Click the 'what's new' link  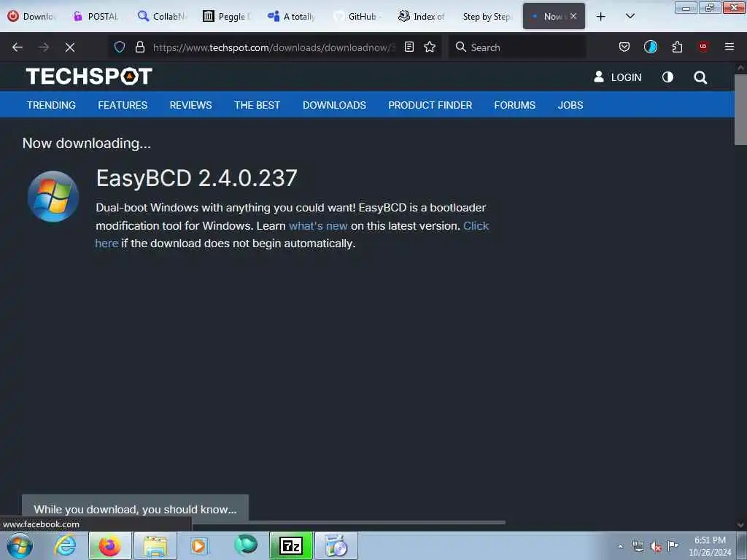(x=318, y=226)
